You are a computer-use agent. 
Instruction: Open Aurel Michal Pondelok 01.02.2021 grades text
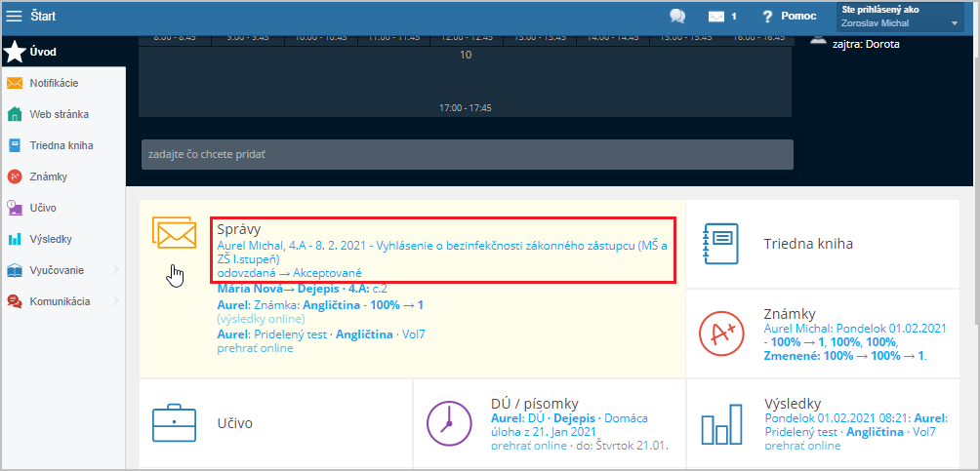[856, 341]
